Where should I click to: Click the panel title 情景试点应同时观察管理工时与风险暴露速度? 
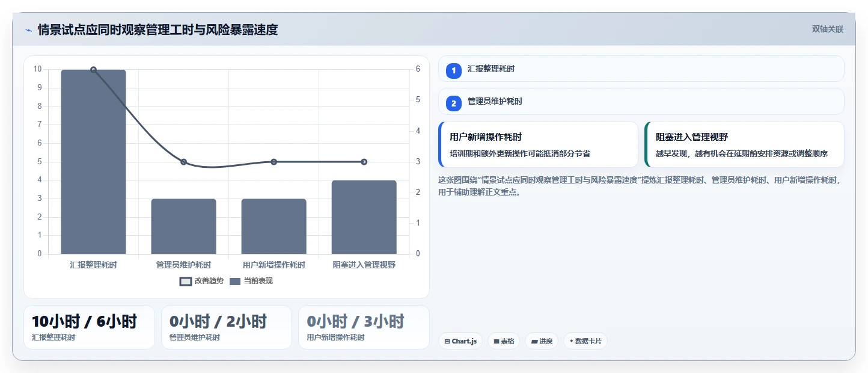157,30
